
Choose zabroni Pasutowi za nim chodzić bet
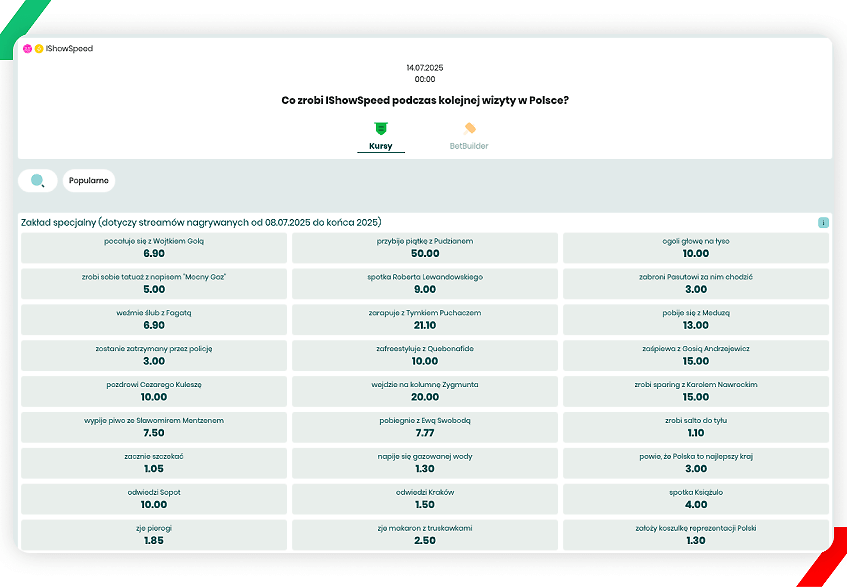click(696, 284)
